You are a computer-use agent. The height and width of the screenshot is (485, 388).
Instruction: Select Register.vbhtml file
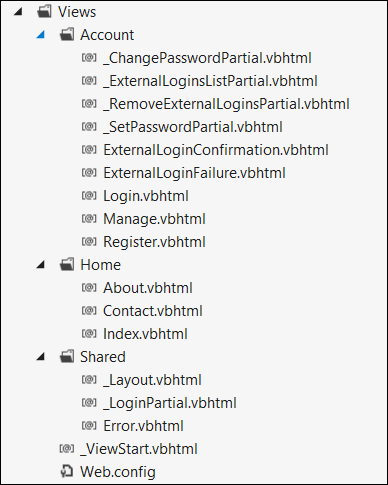[x=154, y=242]
